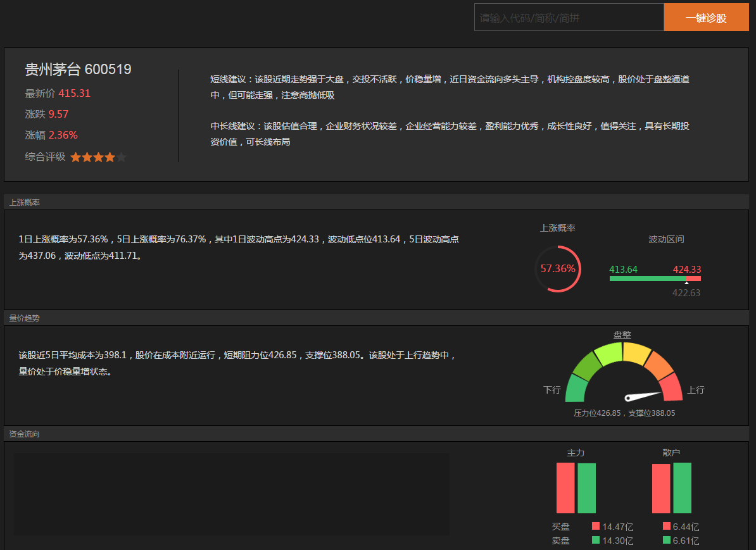Select the 散户 buy amount 6.44亿
This screenshot has width=756, height=550.
(686, 527)
